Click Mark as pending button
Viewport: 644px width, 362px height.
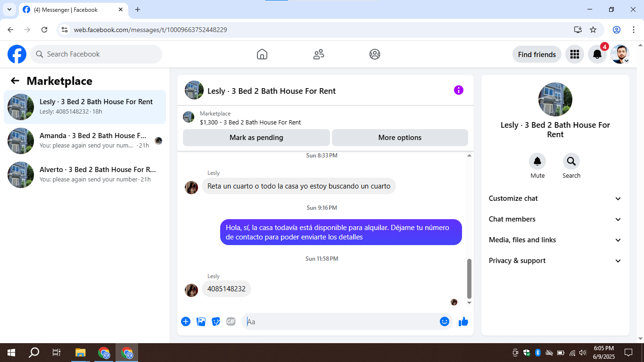(256, 138)
